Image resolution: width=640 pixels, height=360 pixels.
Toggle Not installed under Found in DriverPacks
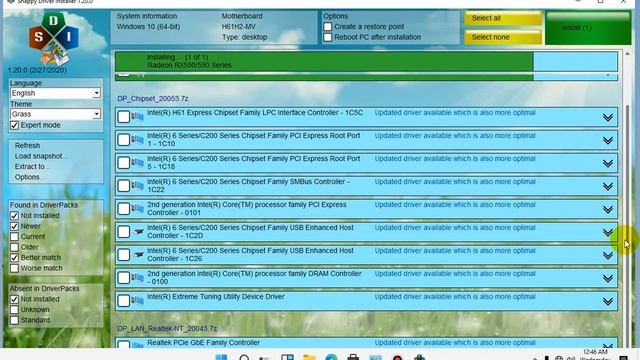pos(14,216)
